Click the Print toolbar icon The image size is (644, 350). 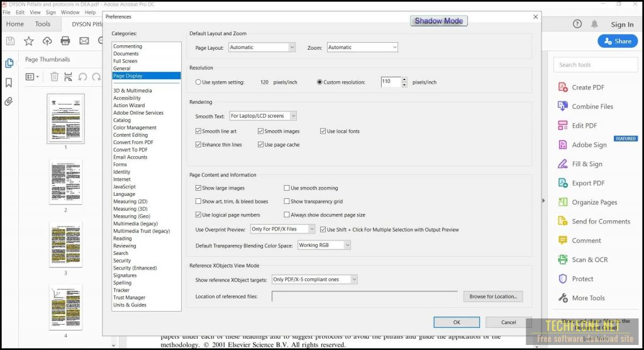pyautogui.click(x=65, y=41)
